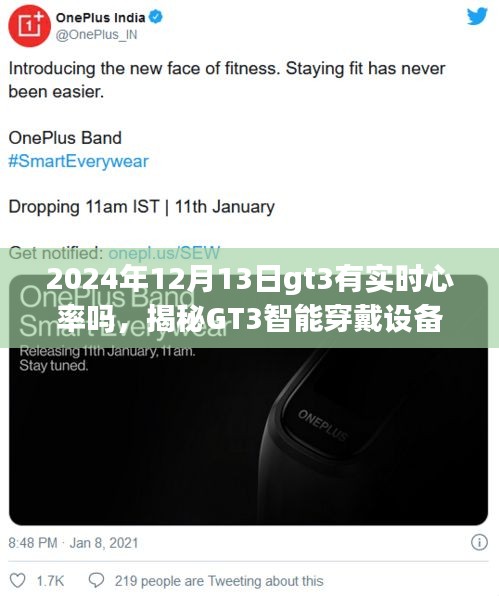Click the 1.7K likes count
The width and height of the screenshot is (499, 596).
50,581
